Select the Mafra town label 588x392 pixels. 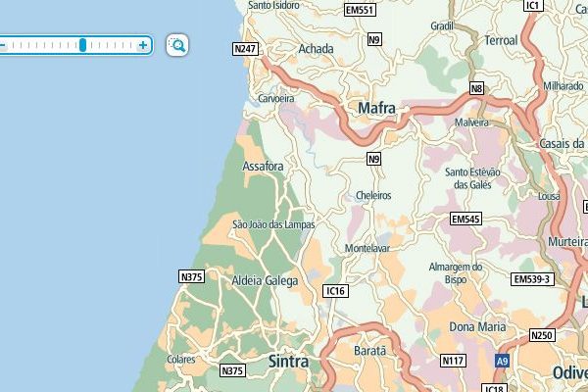[376, 109]
